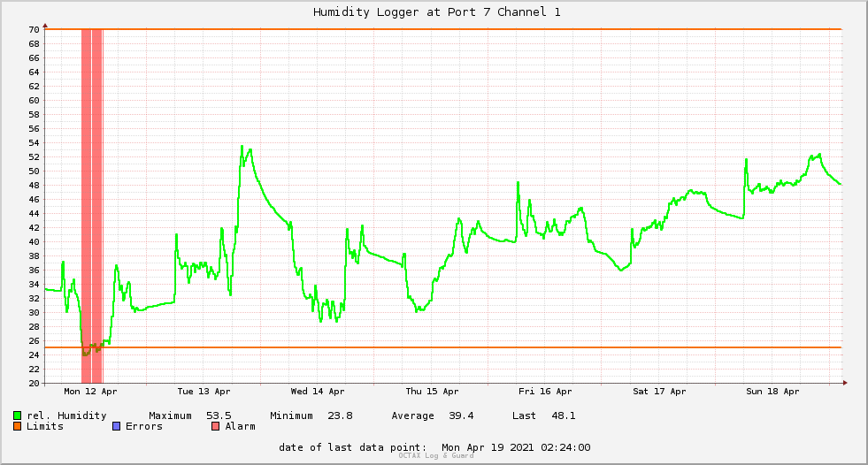868x465 pixels.
Task: Click the y-axis label 30
Action: coord(34,312)
